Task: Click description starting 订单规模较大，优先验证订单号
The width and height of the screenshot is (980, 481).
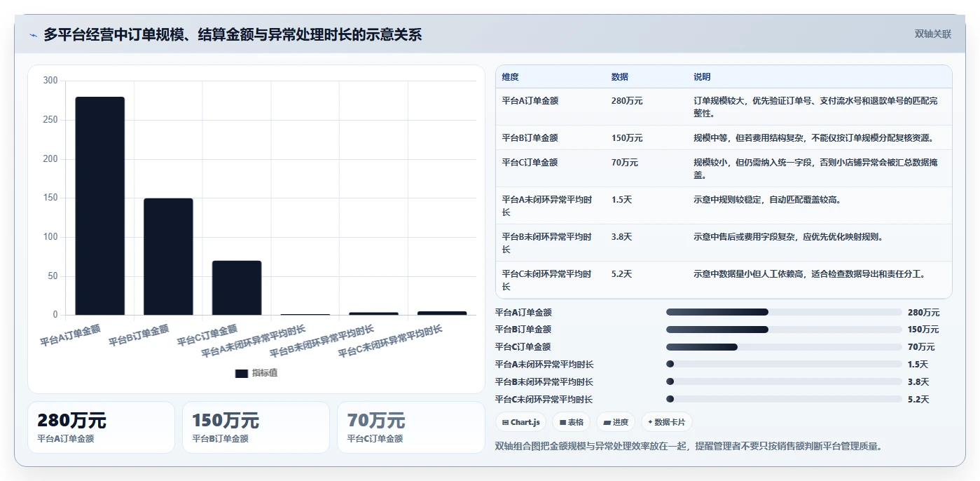Action: point(816,107)
